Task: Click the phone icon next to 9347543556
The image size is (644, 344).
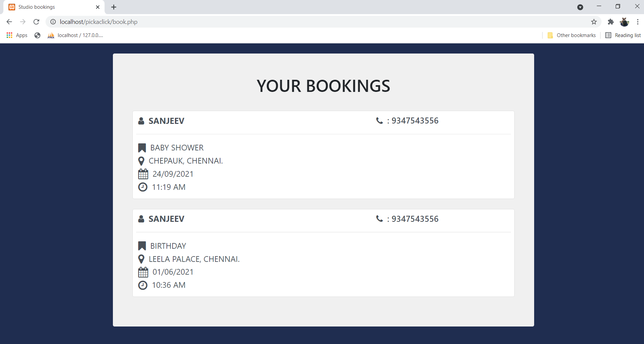Action: pos(379,121)
